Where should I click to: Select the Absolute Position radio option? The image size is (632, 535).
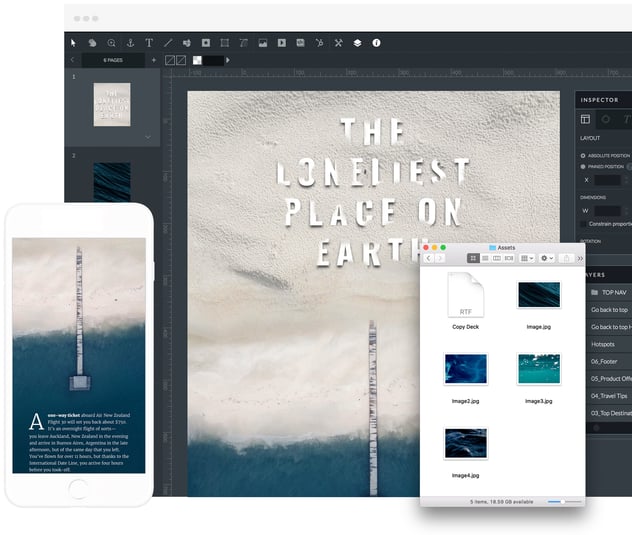pyautogui.click(x=584, y=155)
